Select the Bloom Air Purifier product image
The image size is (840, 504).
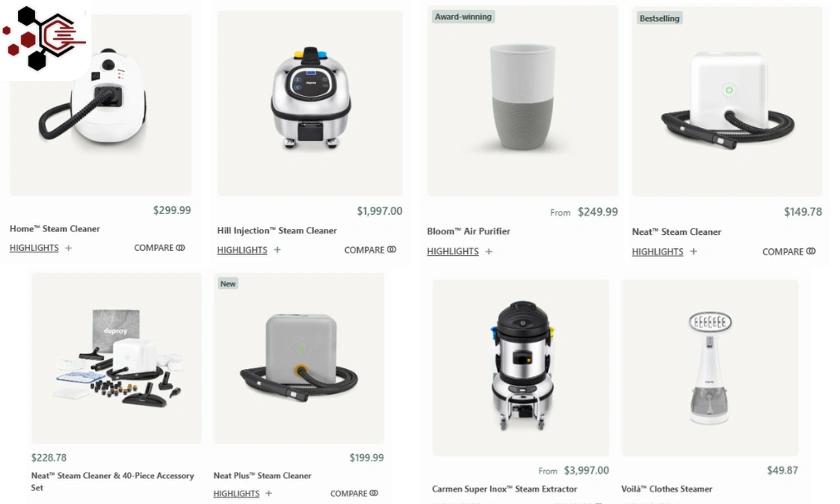pos(522,101)
